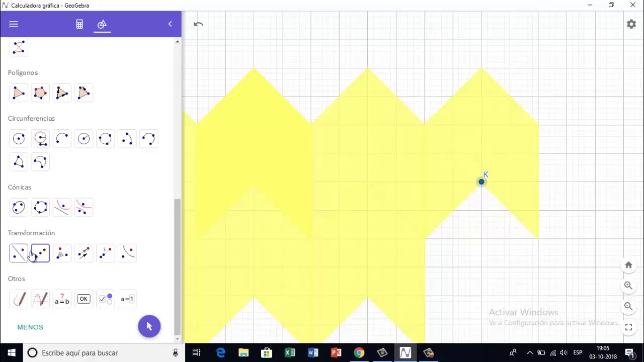Select the Ellipse tool
Viewport: 644px width, 362px height.
click(x=19, y=208)
